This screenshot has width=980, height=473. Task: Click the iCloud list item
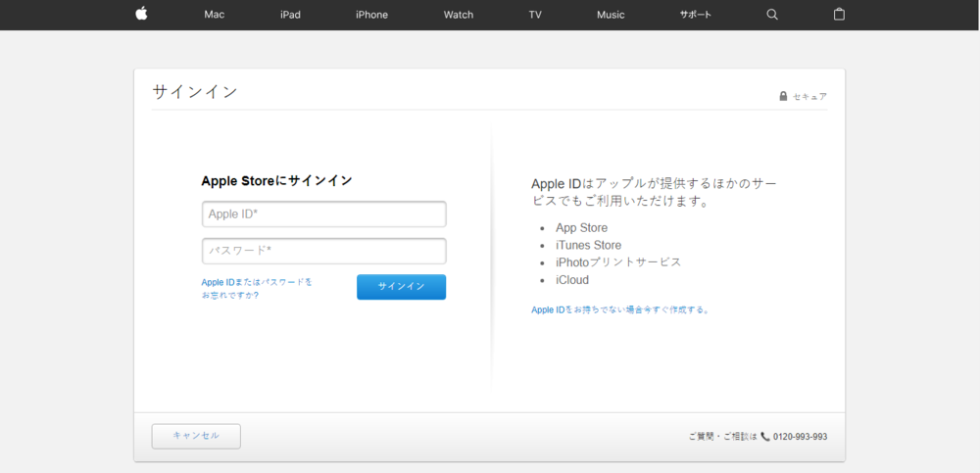pos(572,280)
